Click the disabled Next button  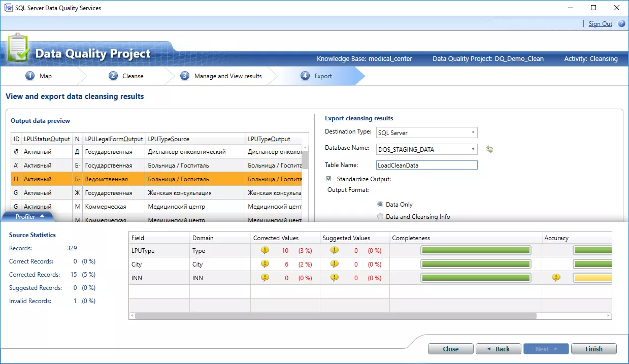[x=546, y=349]
